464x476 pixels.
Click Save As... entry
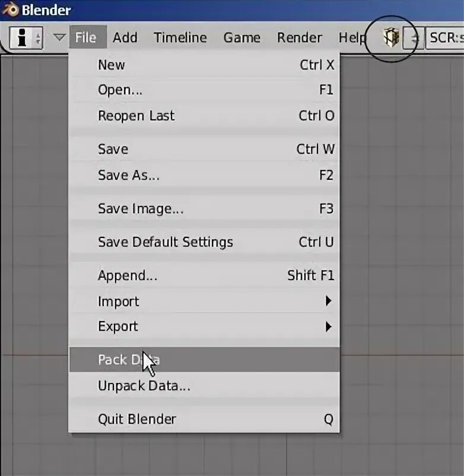point(204,175)
